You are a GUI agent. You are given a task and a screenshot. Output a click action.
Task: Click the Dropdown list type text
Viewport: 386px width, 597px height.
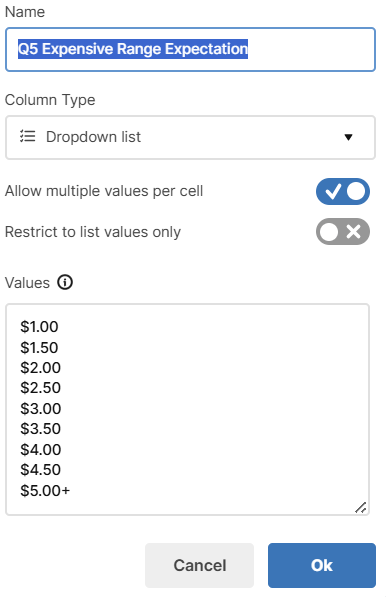[x=93, y=137]
